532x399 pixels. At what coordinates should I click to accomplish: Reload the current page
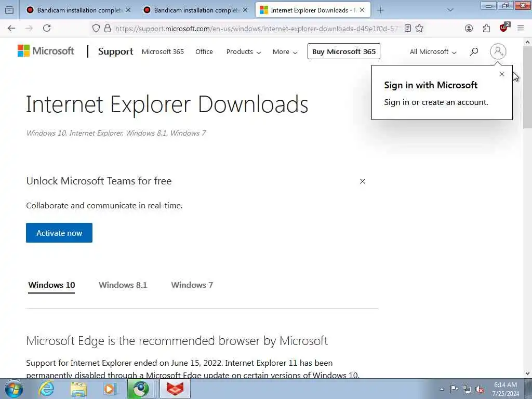coord(47,29)
